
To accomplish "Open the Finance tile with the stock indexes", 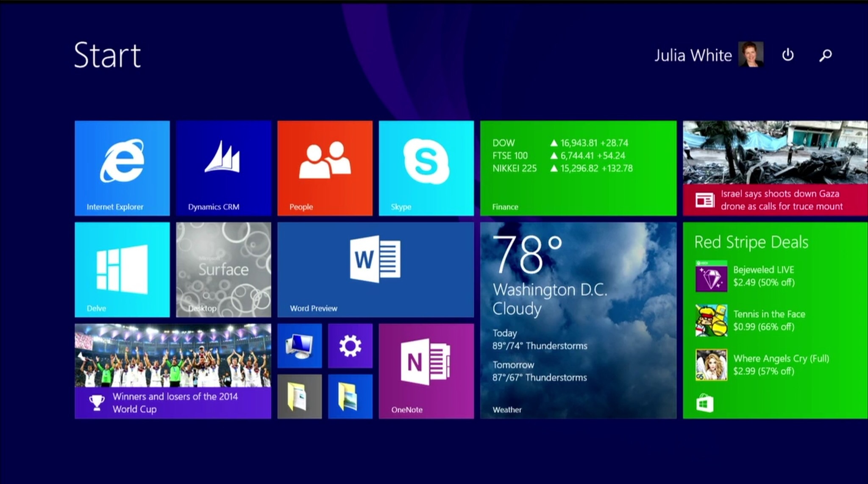I will point(578,168).
